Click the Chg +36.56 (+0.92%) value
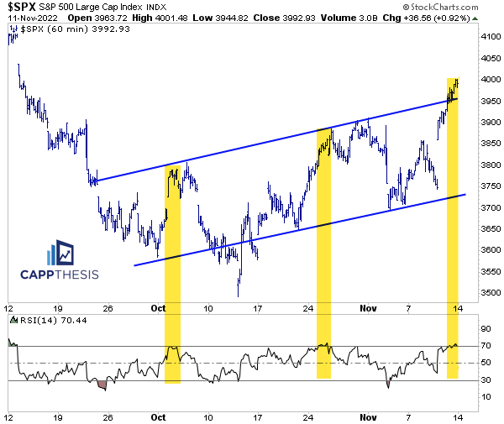The height and width of the screenshot is (424, 504). click(x=427, y=18)
